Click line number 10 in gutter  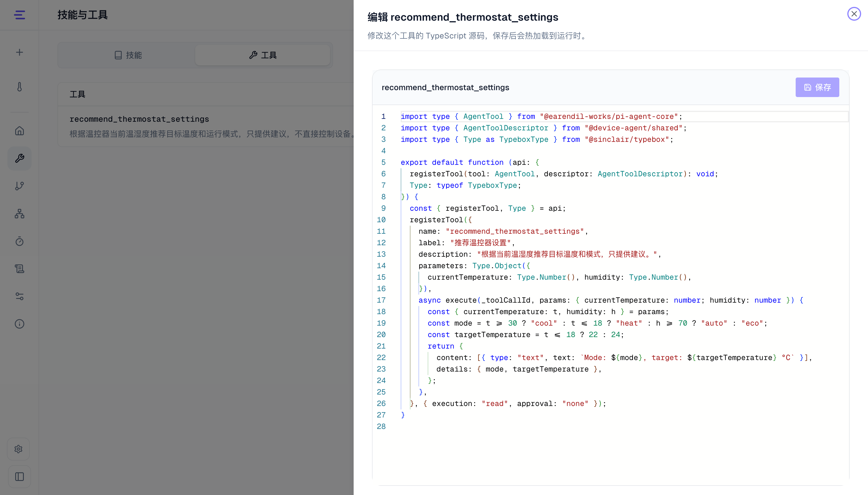(x=381, y=220)
